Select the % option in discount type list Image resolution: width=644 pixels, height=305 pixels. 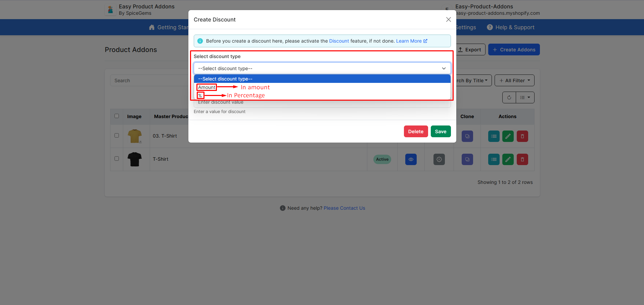pos(200,96)
